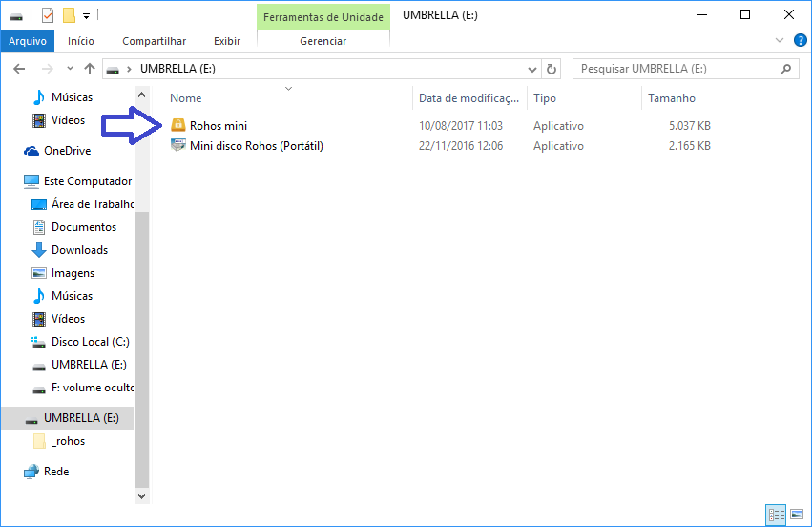Screen dimensions: 812x527
Task: Open the Help button
Action: [801, 40]
